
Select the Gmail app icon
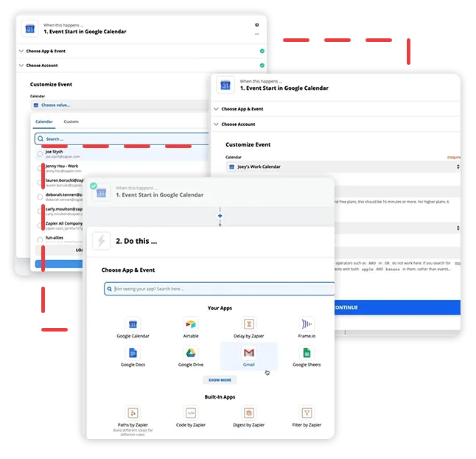click(248, 353)
